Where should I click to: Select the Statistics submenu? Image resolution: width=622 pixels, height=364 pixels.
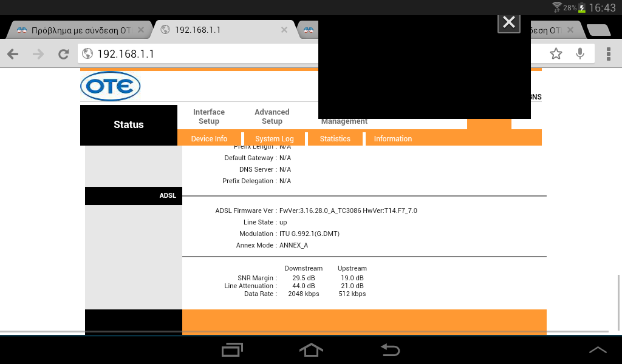click(x=335, y=139)
